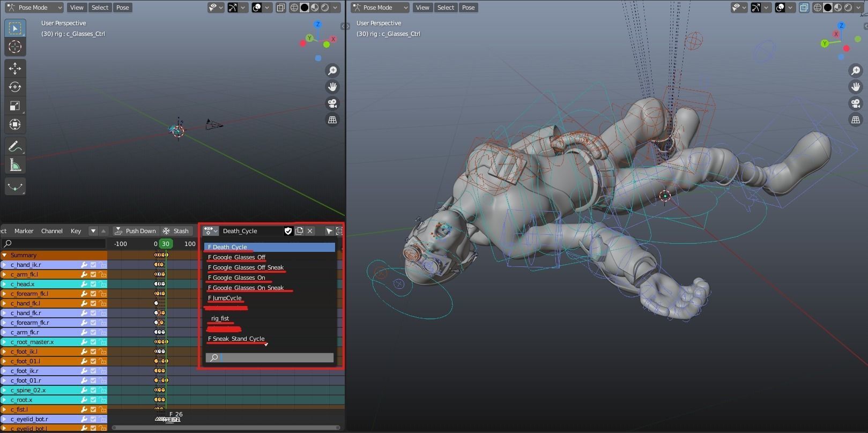Toggle X-ray in right viewport header
The width and height of the screenshot is (868, 433).
tap(804, 8)
